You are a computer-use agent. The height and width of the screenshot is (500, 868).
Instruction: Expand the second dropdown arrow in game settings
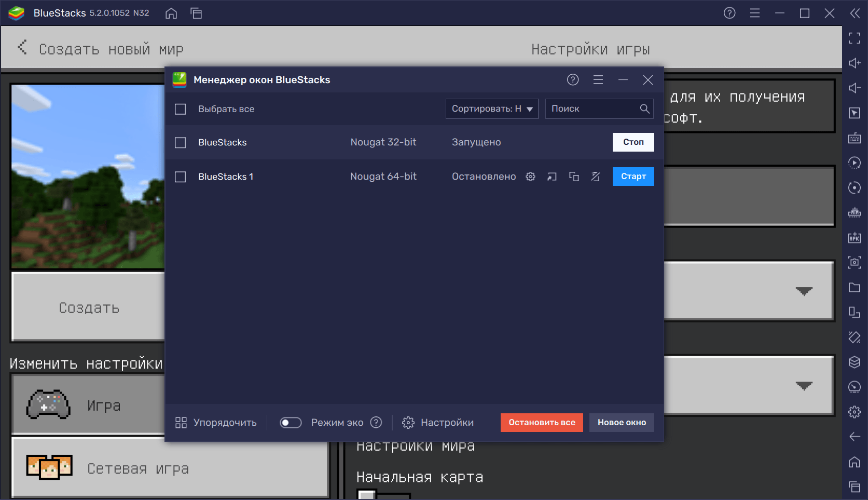pyautogui.click(x=804, y=386)
